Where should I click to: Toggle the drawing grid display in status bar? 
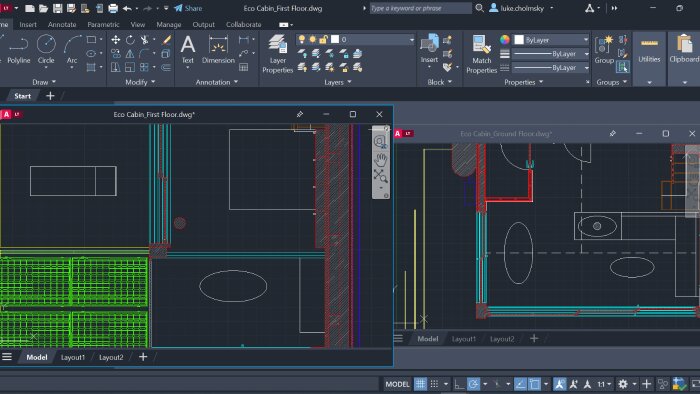tap(420, 384)
